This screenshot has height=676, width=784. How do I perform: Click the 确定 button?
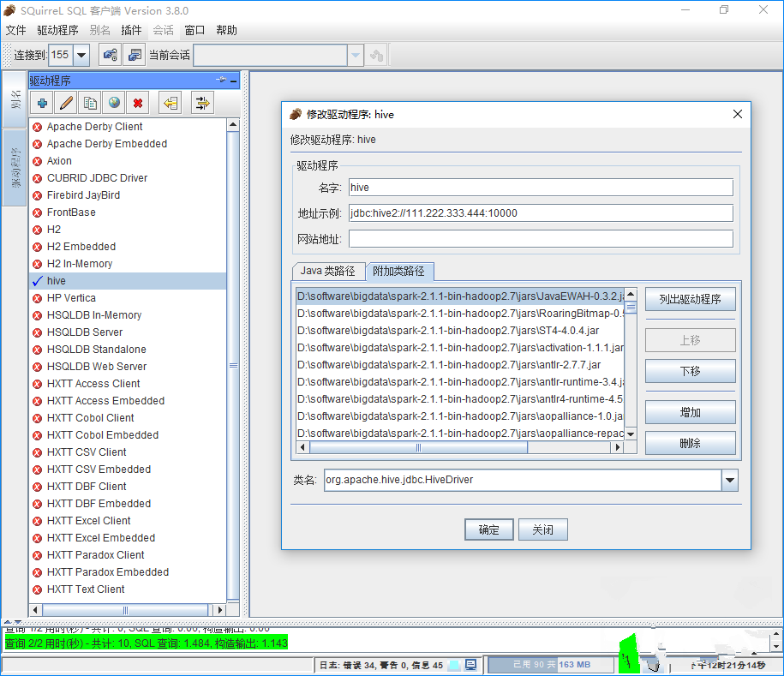point(488,529)
